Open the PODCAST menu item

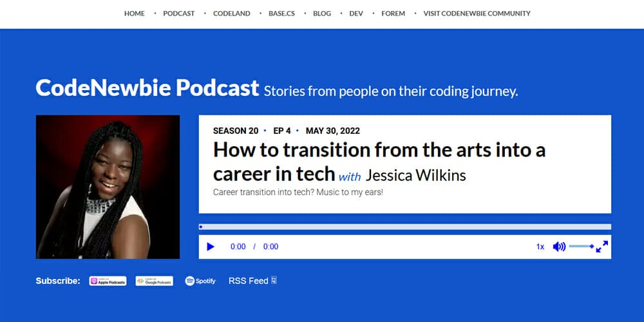(178, 14)
